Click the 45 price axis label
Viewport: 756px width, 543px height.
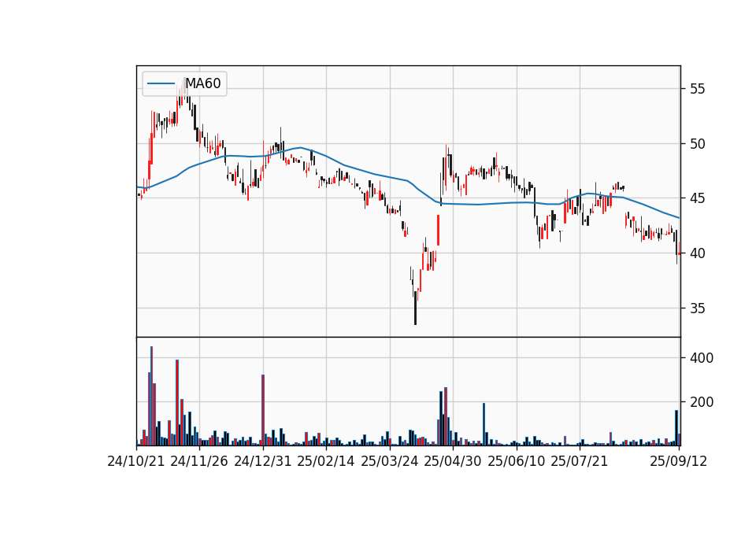pyautogui.click(x=698, y=198)
